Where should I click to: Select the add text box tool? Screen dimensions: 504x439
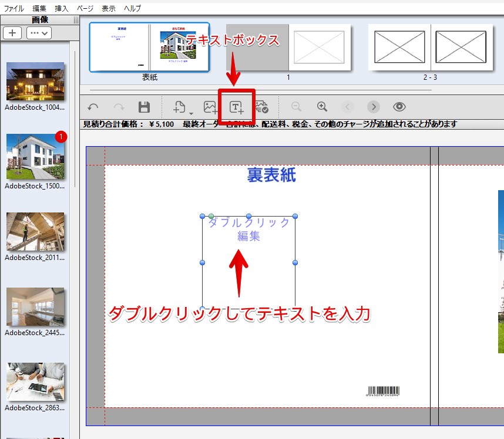point(236,107)
